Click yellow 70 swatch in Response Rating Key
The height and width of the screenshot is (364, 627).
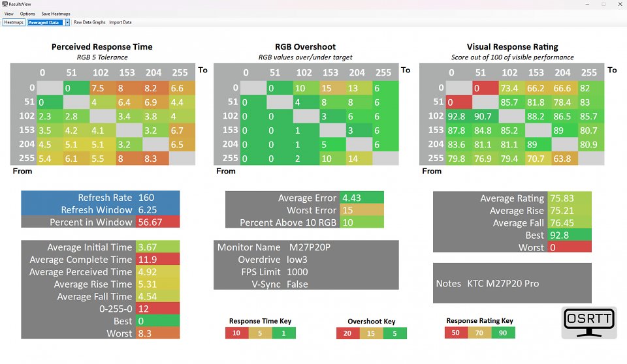click(x=479, y=333)
